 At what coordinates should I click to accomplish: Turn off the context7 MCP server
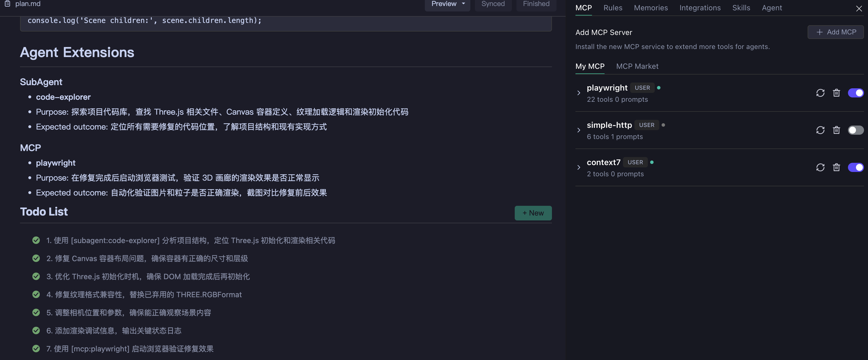tap(856, 167)
